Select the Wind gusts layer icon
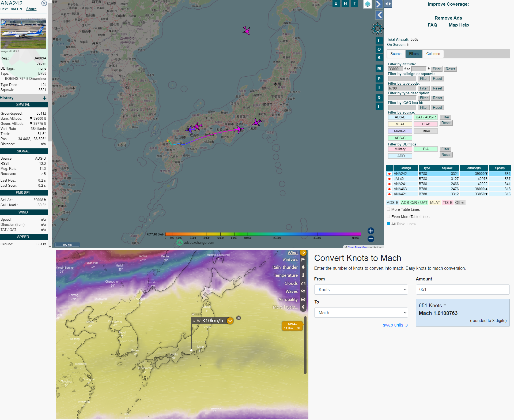This screenshot has height=420, width=514. pos(303,260)
